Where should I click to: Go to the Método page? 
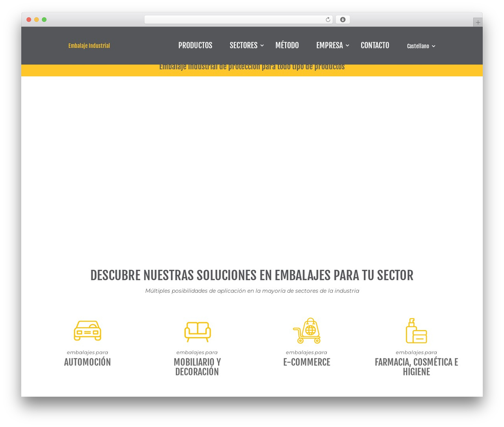tap(287, 45)
